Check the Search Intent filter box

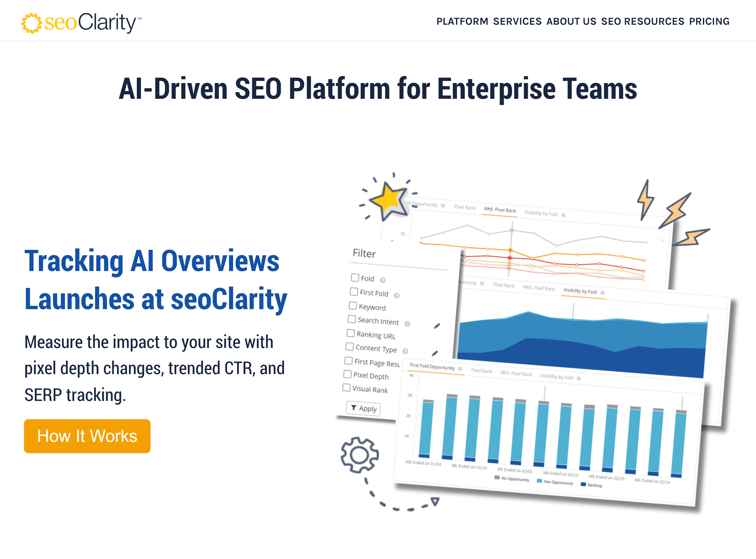pyautogui.click(x=352, y=319)
